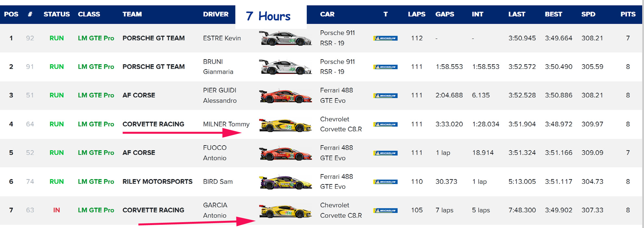This screenshot has width=644, height=228.
Task: Click the yellow #64 Corvette car image
Action: (x=285, y=125)
